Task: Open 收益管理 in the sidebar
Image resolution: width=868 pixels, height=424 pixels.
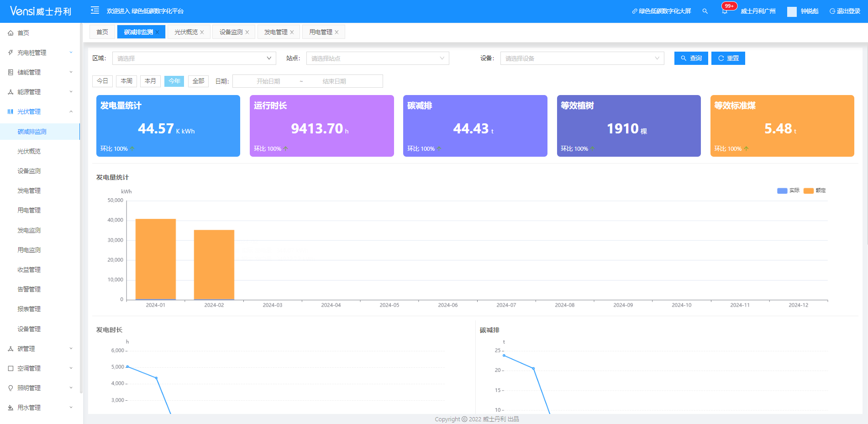Action: click(29, 270)
